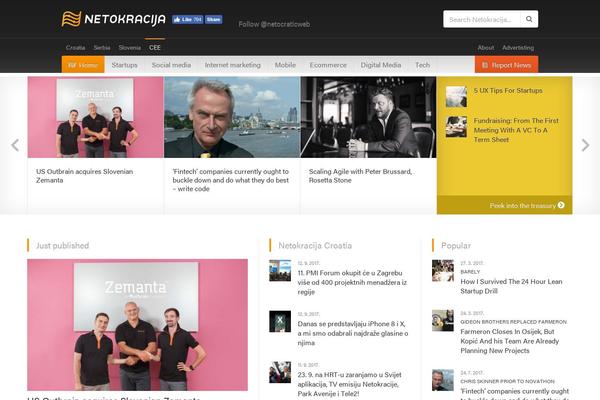Image resolution: width=600 pixels, height=400 pixels.
Task: Switch to Slovenia edition
Action: pos(130,47)
